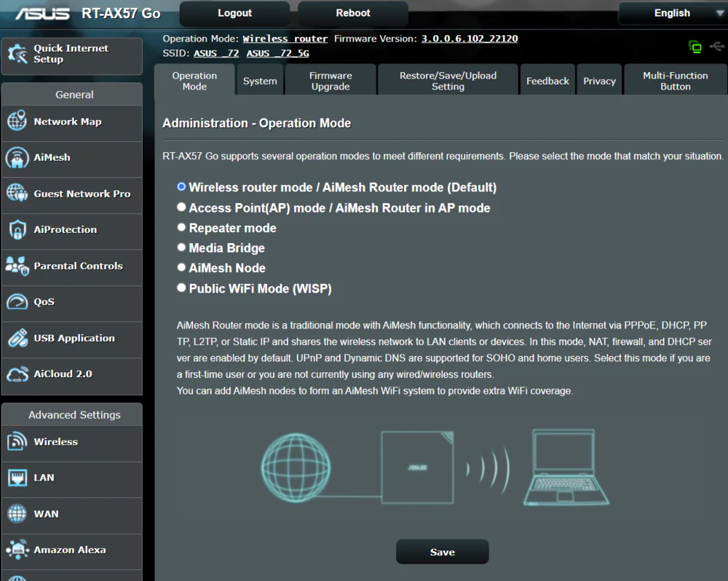This screenshot has height=581, width=728.
Task: Open Quick Internet Setup wizard icon
Action: [x=17, y=54]
